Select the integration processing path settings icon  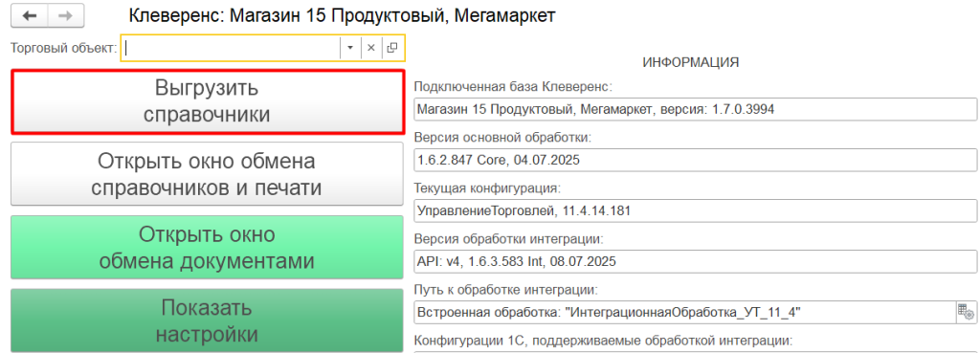[967, 313]
